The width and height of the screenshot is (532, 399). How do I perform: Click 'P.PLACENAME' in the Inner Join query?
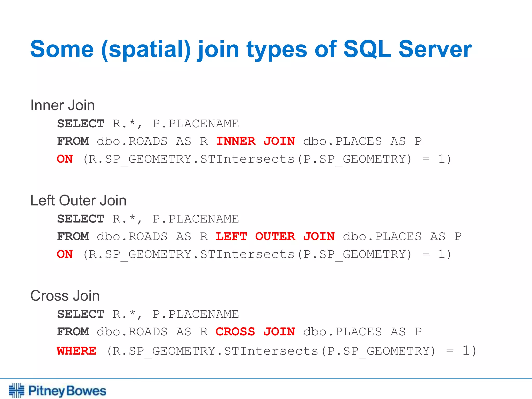(x=196, y=124)
